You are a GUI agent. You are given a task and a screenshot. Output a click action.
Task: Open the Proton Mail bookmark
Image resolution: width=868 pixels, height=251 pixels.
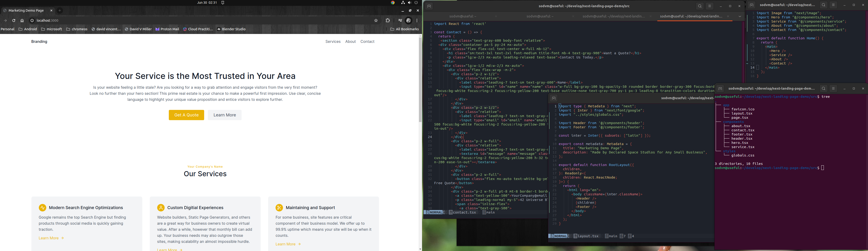pyautogui.click(x=167, y=29)
